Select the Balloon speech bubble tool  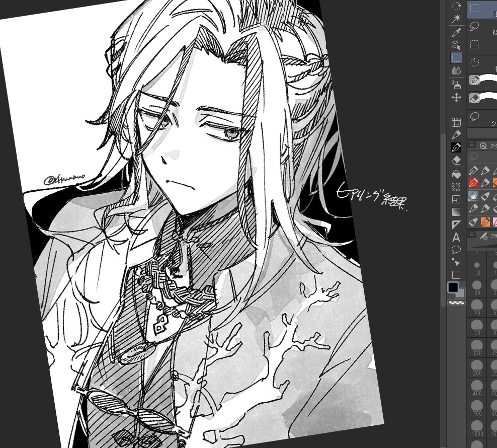(456, 250)
